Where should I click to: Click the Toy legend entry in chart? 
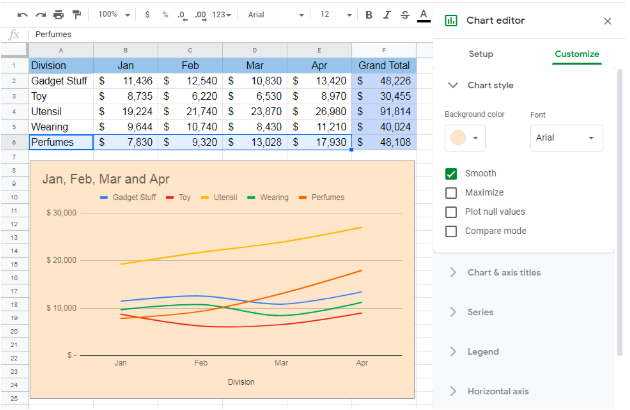178,197
